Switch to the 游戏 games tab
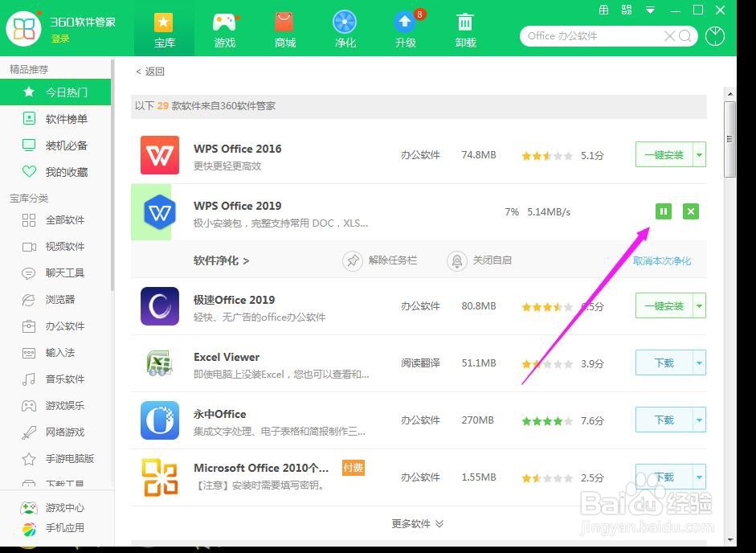Viewport: 756px width, 553px height. point(225,29)
